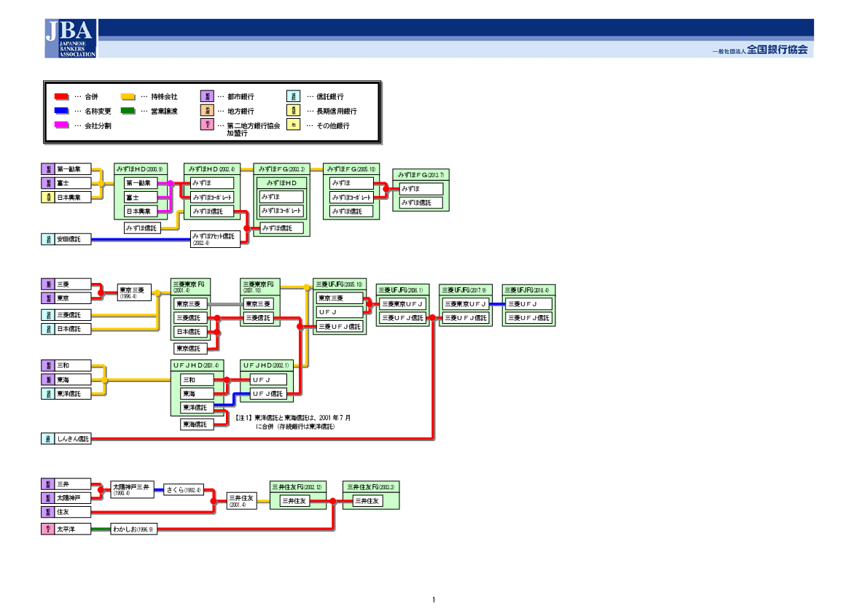Select the みずほFG (2013.7) group header
Screen dimensions: 868x614
click(421, 175)
